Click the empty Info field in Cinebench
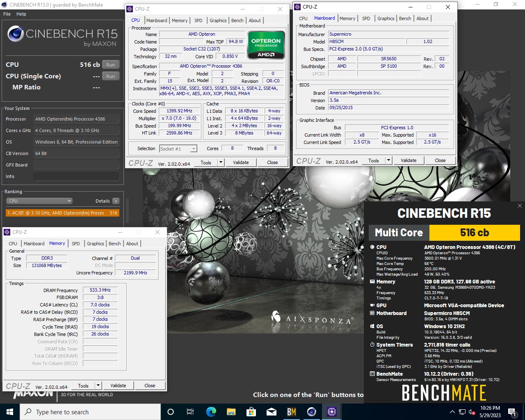The image size is (525, 420). (x=76, y=176)
